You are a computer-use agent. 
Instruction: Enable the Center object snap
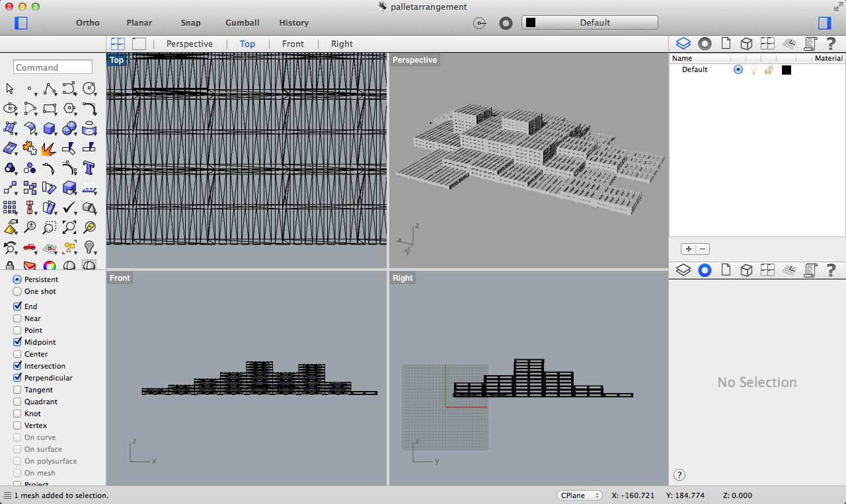(17, 354)
